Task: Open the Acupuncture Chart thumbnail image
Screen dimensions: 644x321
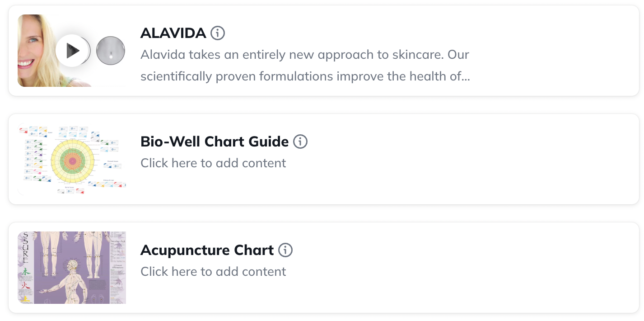Action: click(72, 268)
